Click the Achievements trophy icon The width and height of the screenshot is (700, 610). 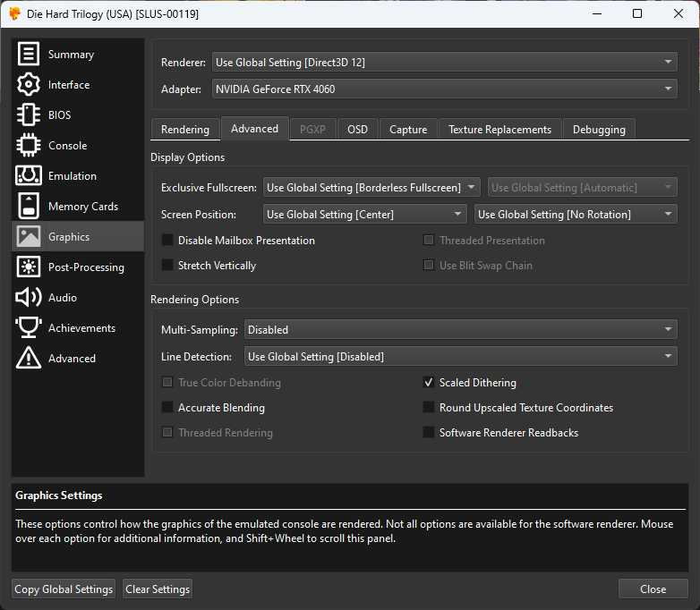[29, 327]
